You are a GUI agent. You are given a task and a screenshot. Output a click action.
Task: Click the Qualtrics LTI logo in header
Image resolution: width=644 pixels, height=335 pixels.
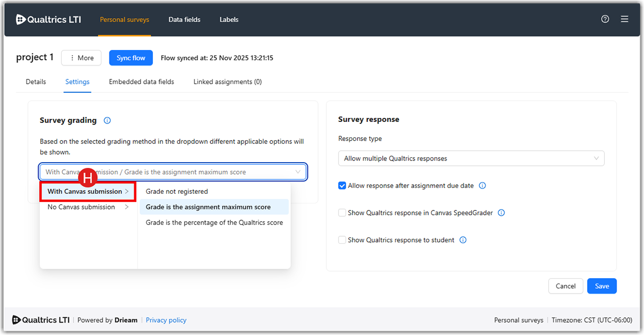point(49,19)
